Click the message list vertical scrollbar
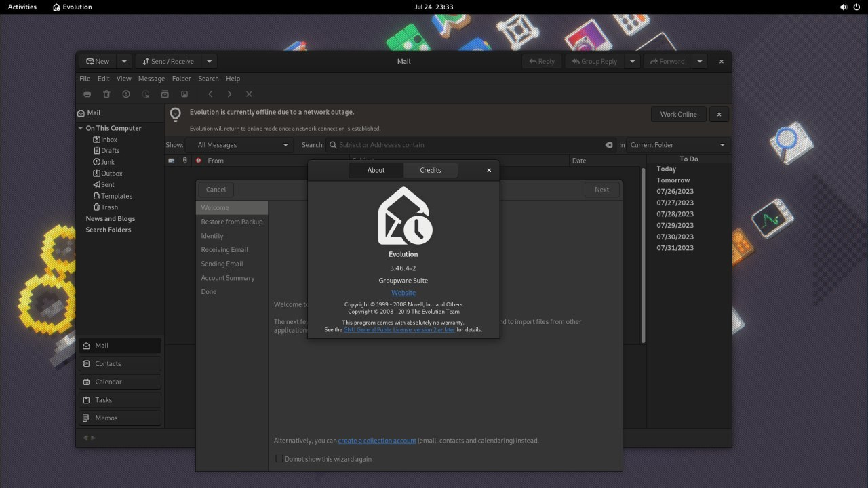Image resolution: width=868 pixels, height=488 pixels. tap(643, 256)
